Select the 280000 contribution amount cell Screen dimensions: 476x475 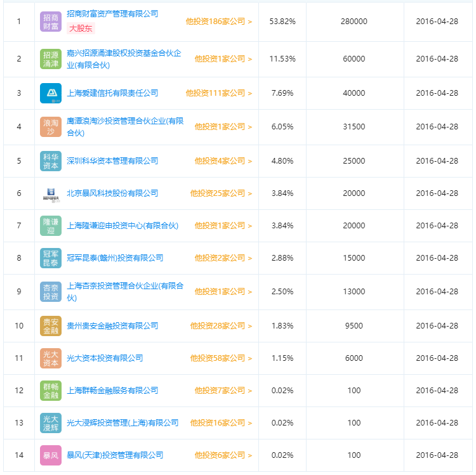coord(354,22)
